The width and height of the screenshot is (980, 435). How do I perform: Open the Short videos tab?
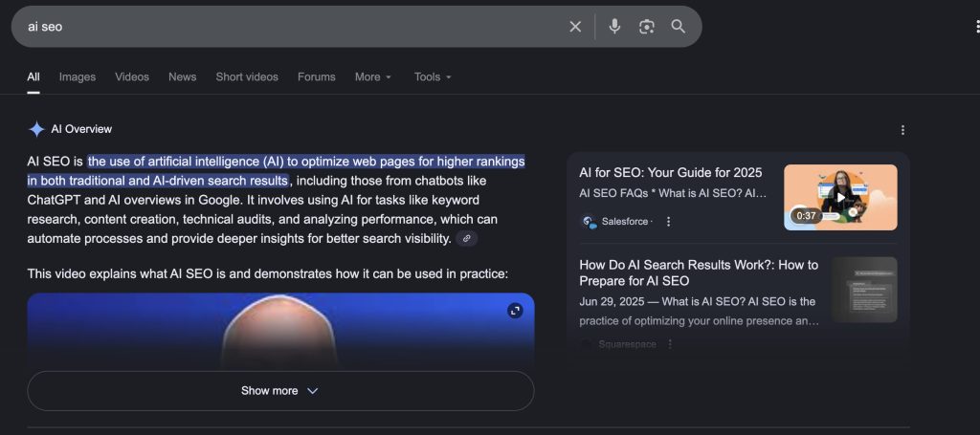247,77
